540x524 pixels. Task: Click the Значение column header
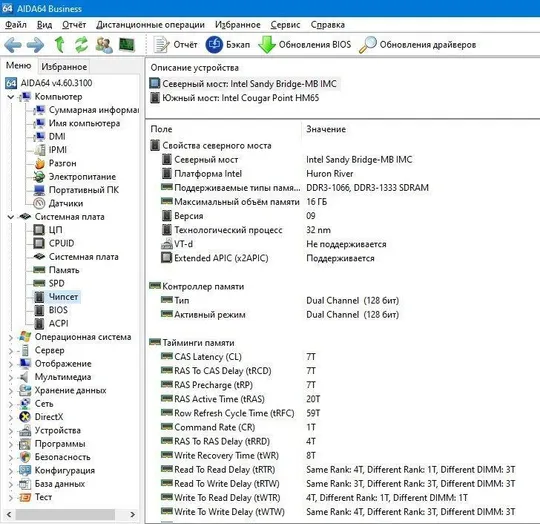tap(326, 129)
